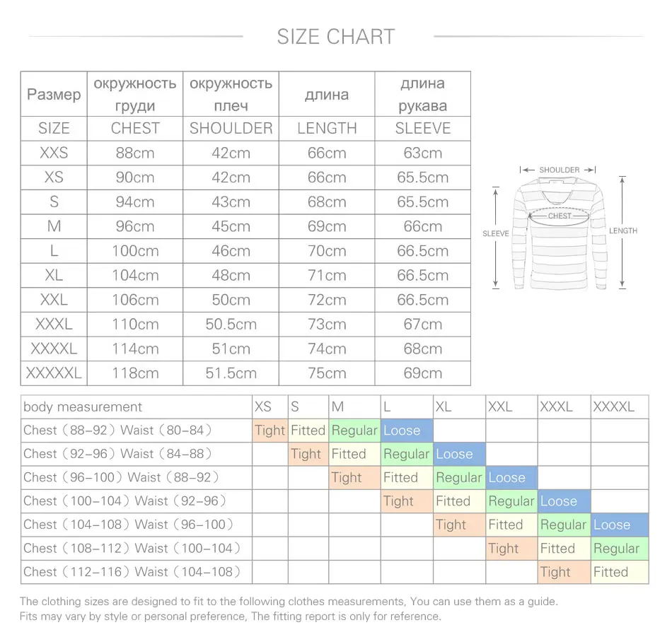Click the CHEST label on the sweater diagram
This screenshot has height=637, width=672.
click(560, 216)
